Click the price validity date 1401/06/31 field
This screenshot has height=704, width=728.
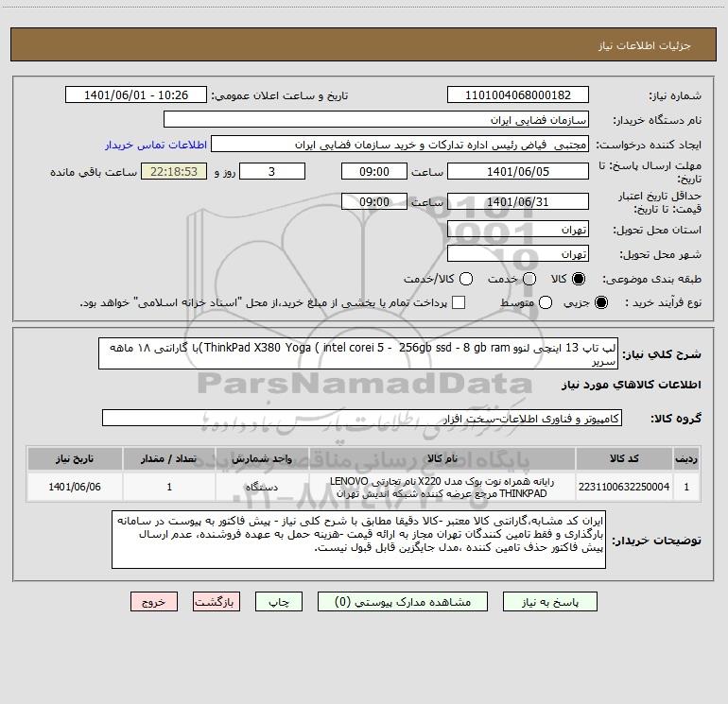pyautogui.click(x=518, y=202)
